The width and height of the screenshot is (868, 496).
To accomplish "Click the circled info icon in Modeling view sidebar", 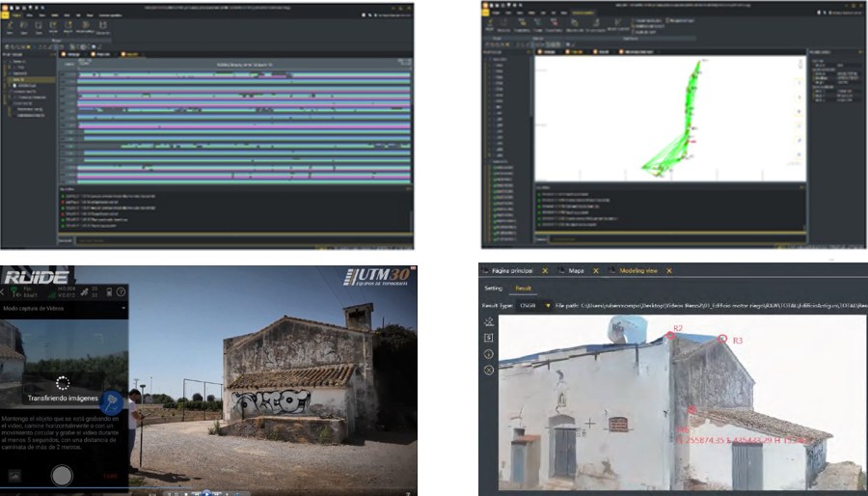I will (x=489, y=353).
